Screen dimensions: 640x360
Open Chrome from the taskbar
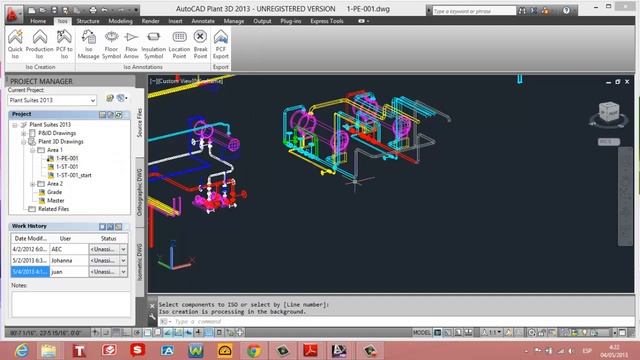click(253, 350)
